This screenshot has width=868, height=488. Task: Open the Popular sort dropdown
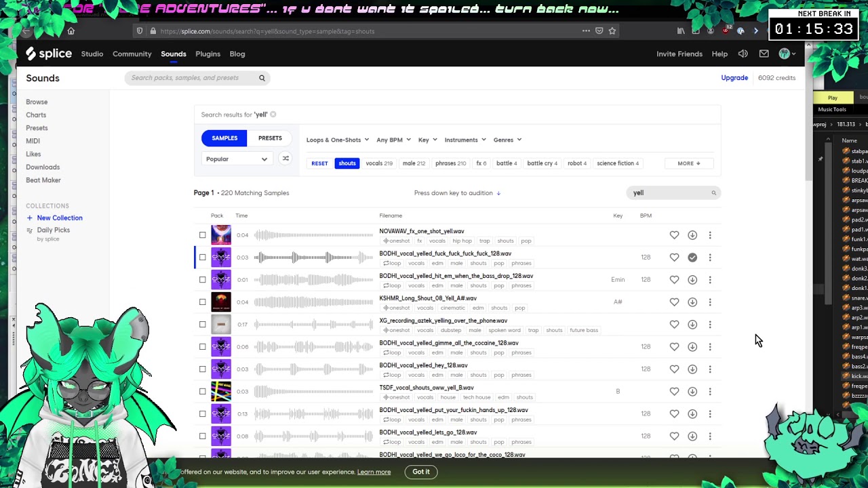pos(237,159)
